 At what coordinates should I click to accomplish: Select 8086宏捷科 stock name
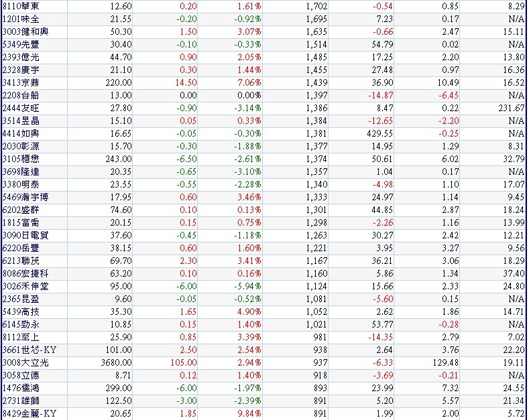point(25,274)
